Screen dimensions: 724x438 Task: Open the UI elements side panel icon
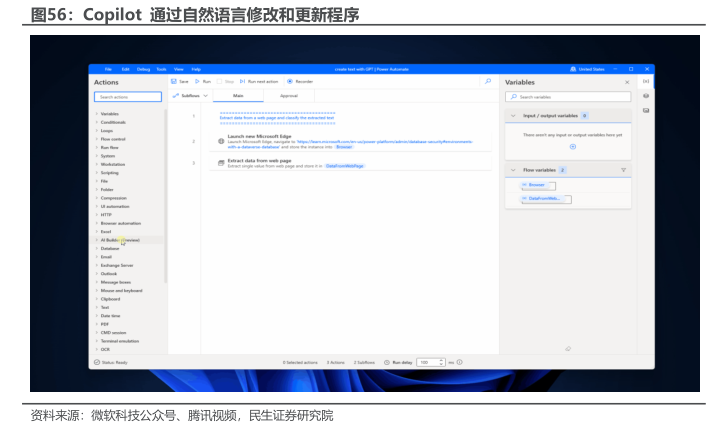click(x=646, y=96)
